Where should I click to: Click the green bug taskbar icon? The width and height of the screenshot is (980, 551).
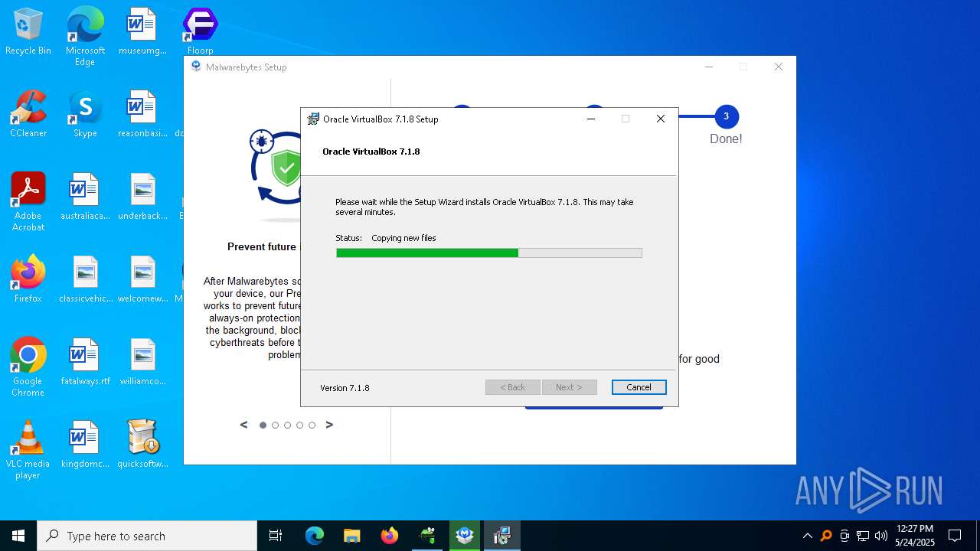pos(427,536)
